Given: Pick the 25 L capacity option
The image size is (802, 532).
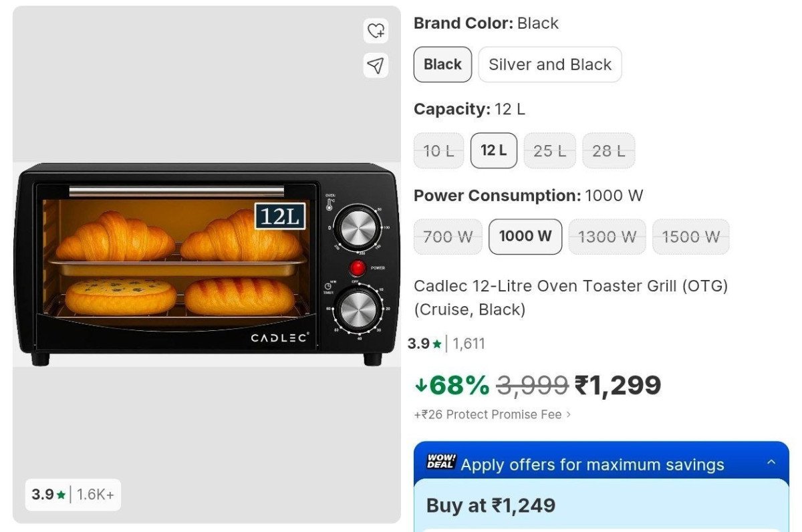Looking at the screenshot, I should click(549, 151).
